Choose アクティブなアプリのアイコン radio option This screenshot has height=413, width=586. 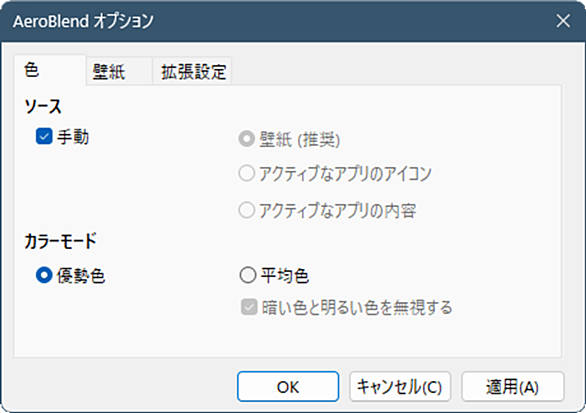pos(247,173)
